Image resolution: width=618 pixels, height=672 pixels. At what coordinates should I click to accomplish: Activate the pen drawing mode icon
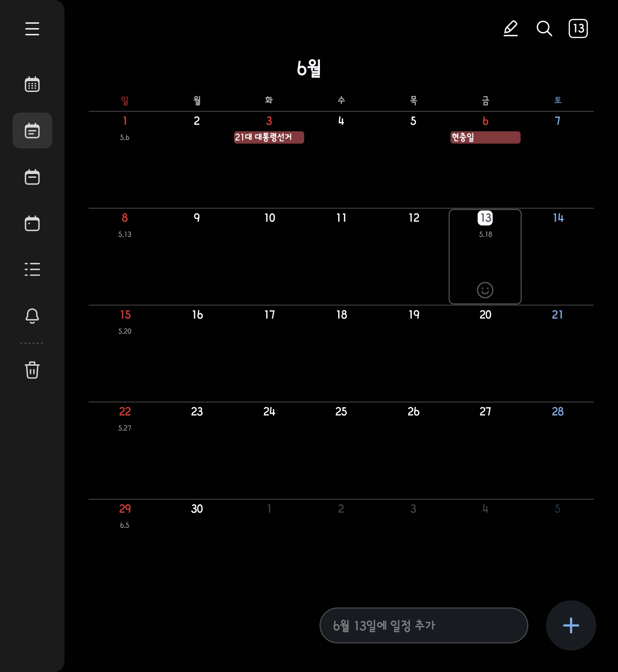click(511, 28)
